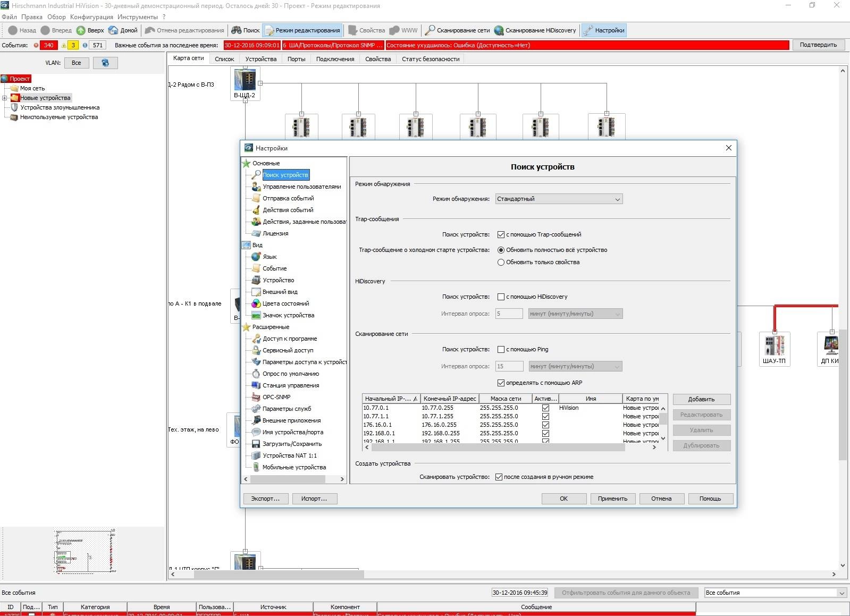
Task: Switch to the Список tab
Action: (224, 59)
